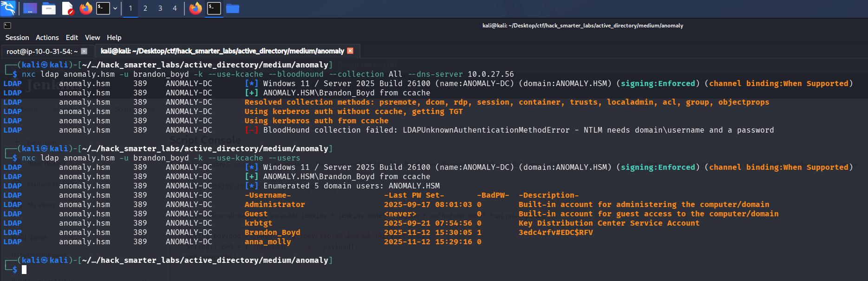Switch to workspace 3

160,8
